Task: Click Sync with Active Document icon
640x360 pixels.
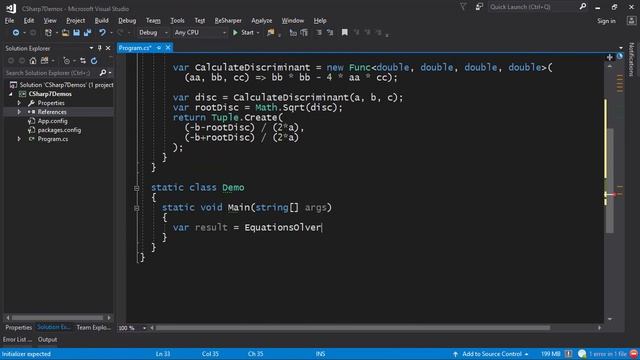Action: [83, 61]
